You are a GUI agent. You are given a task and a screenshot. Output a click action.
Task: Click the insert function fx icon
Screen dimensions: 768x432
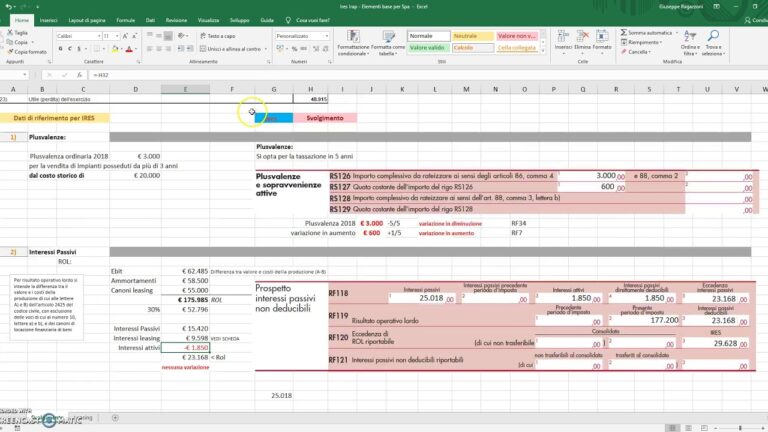point(79,75)
